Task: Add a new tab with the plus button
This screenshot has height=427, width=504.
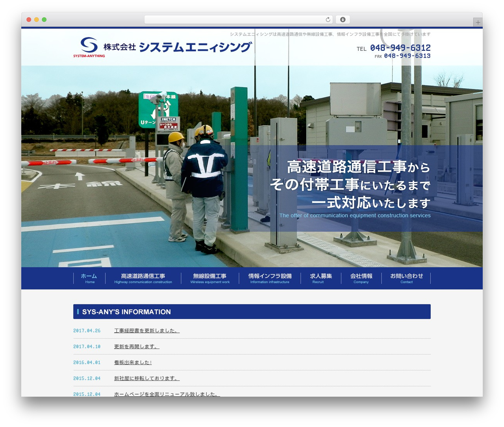Action: (478, 22)
